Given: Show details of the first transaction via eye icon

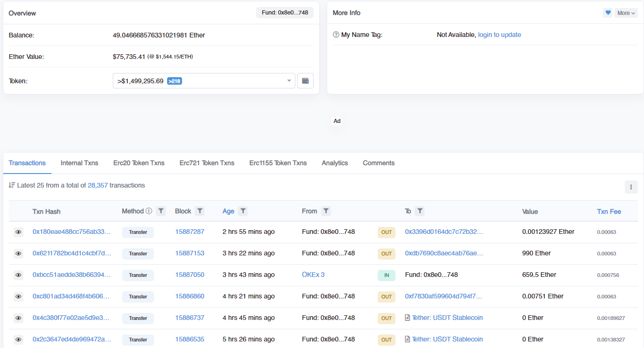Looking at the screenshot, I should [18, 232].
